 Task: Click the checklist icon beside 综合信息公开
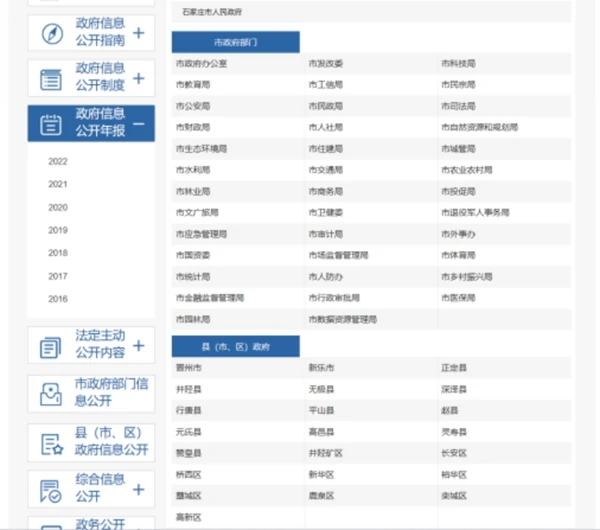point(51,489)
